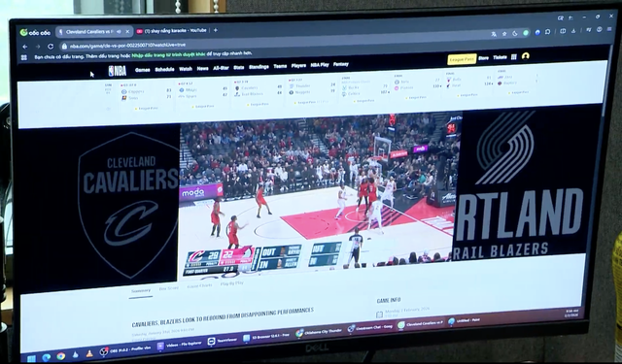This screenshot has height=364, width=622.
Task: Click the translate page icon
Action: 494,34
